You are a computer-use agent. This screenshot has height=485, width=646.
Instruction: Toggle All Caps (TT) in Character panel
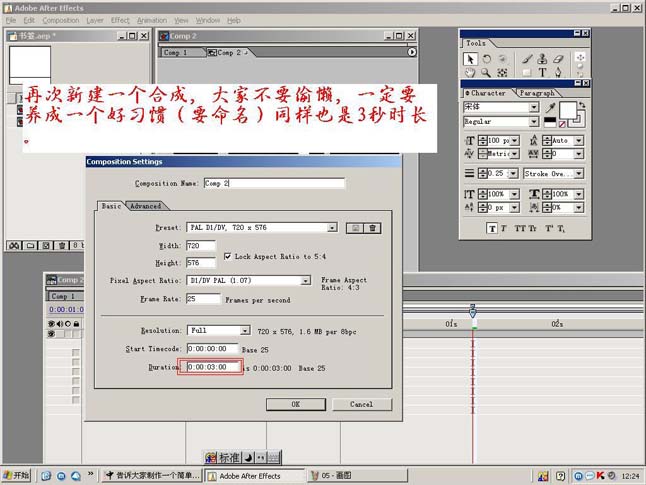click(520, 228)
